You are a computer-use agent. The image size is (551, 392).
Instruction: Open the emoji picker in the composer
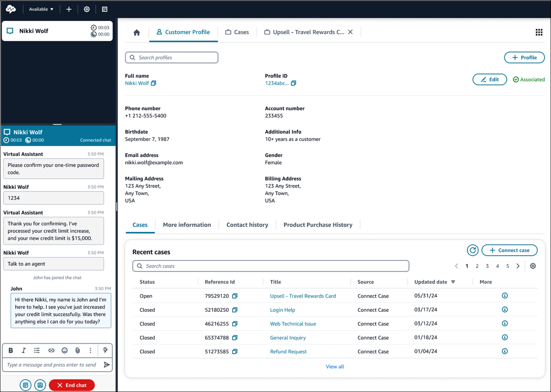(64, 350)
